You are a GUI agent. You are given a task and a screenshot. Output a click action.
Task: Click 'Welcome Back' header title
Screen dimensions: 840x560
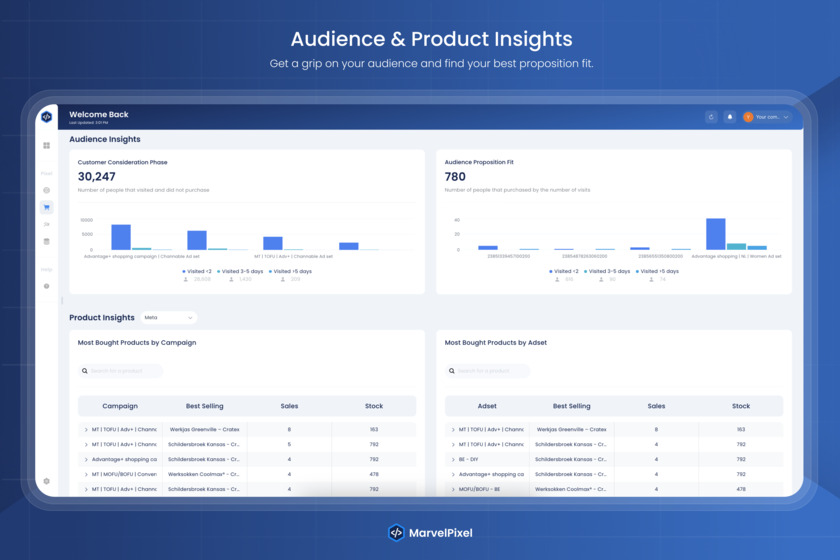(99, 115)
